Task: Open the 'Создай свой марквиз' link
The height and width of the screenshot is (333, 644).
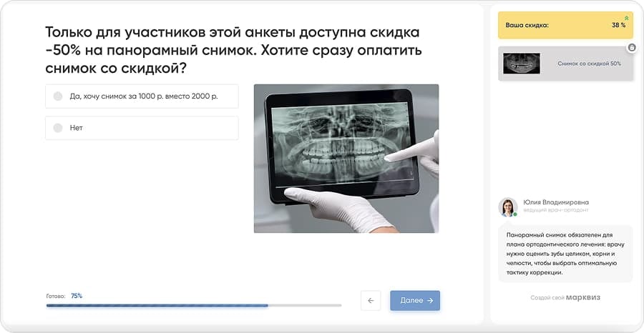Action: tap(565, 298)
